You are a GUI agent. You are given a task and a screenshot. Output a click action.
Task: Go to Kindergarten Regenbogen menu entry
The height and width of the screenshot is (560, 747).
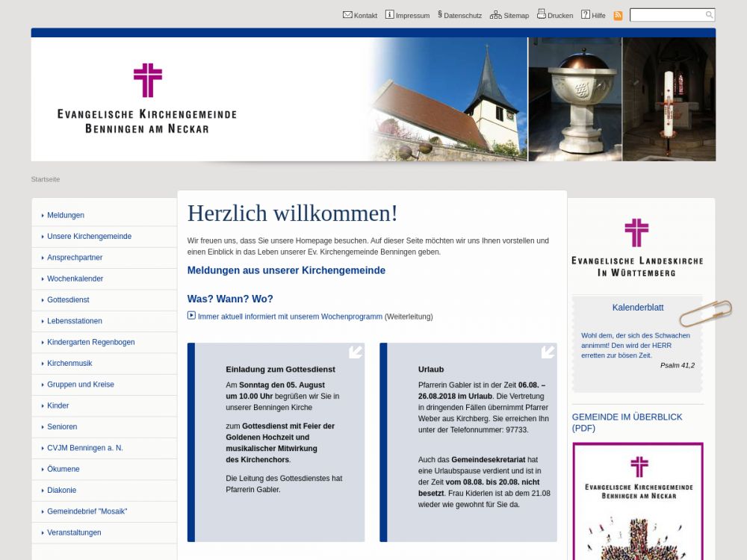click(x=90, y=342)
